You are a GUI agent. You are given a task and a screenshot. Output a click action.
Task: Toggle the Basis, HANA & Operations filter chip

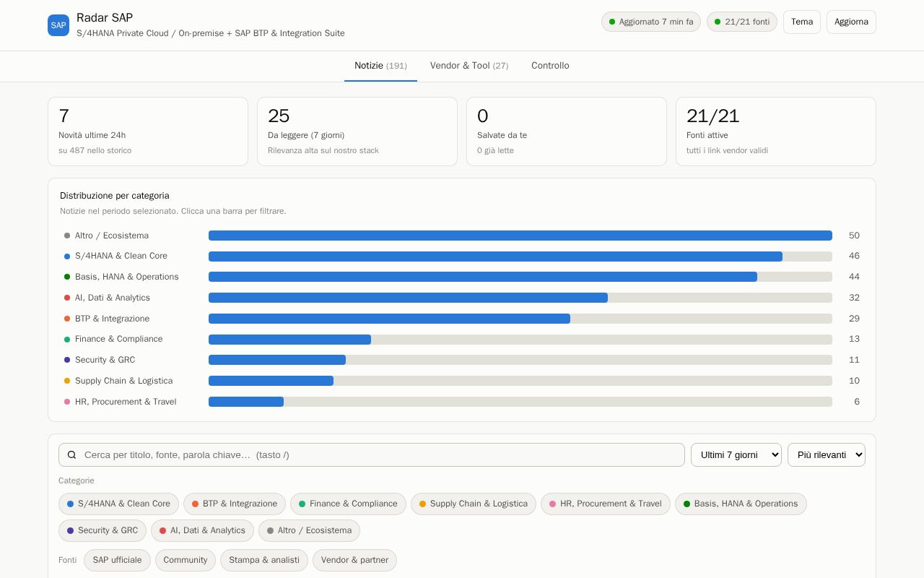[x=741, y=504]
